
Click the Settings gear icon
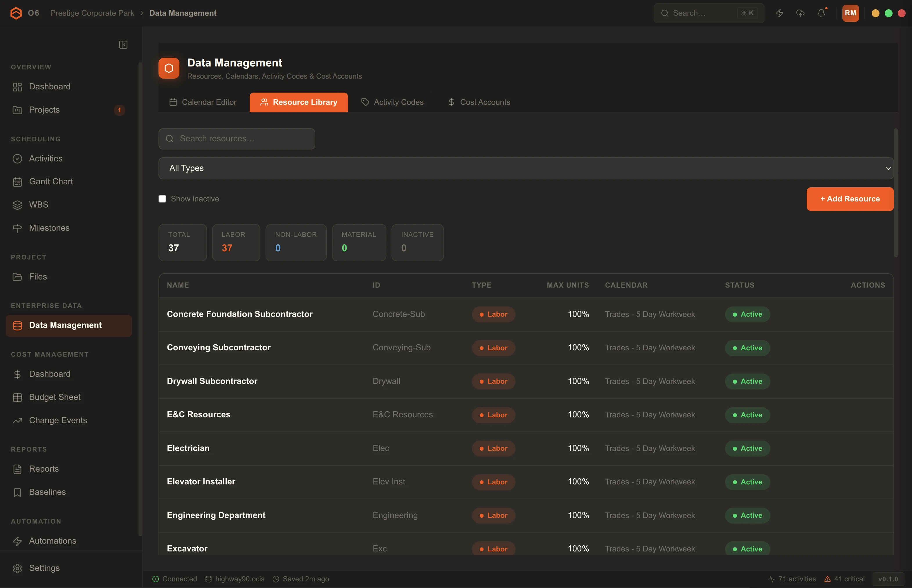point(17,569)
